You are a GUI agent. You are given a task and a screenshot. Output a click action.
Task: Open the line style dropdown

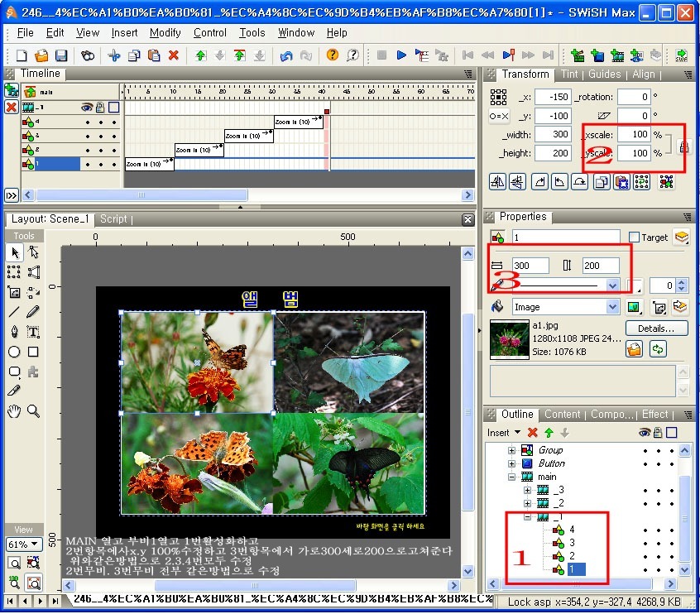tap(613, 285)
